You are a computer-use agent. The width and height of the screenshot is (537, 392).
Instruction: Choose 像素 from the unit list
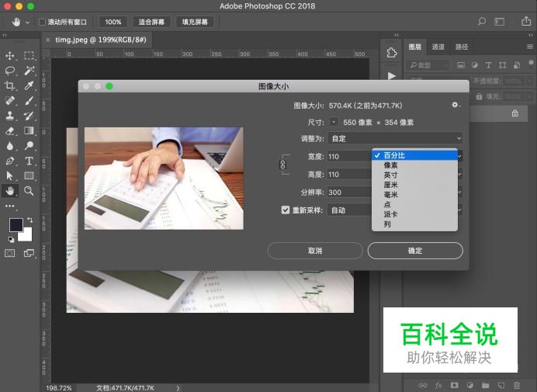pos(414,165)
